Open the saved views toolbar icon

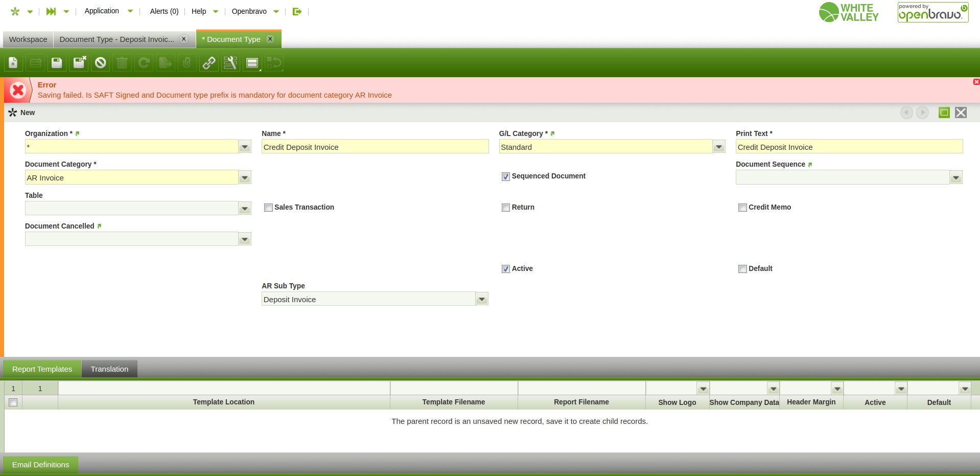click(252, 63)
